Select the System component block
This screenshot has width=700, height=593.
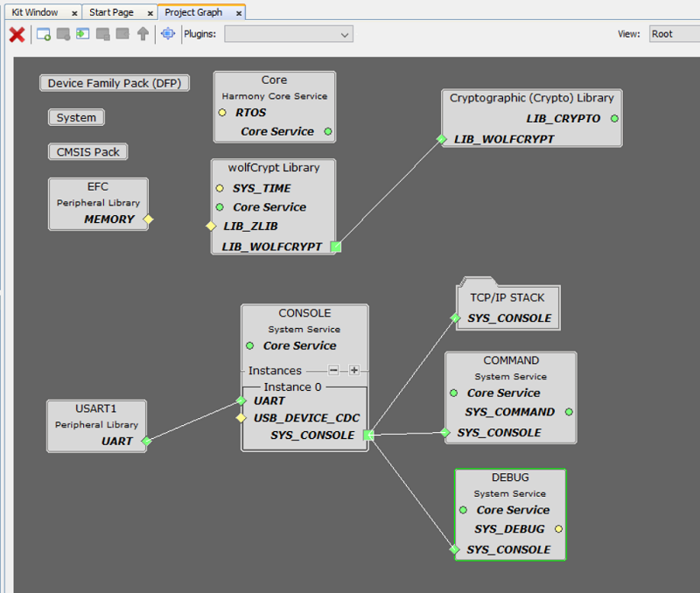pyautogui.click(x=76, y=117)
